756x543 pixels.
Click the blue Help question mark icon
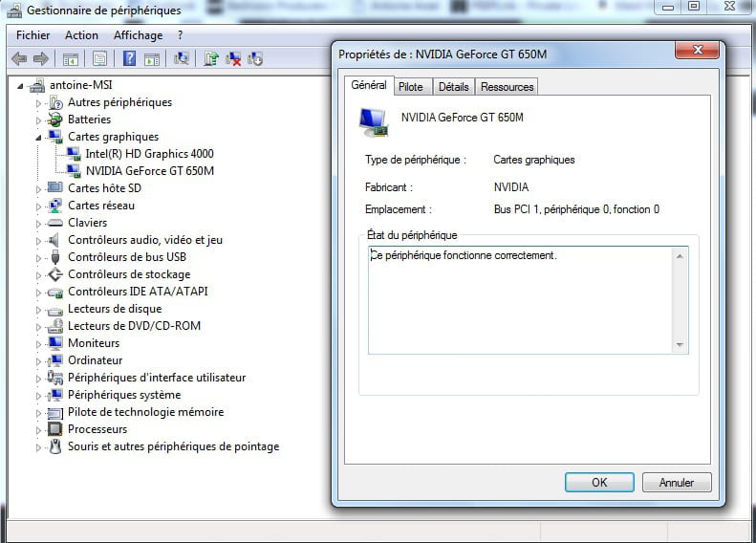tap(129, 59)
